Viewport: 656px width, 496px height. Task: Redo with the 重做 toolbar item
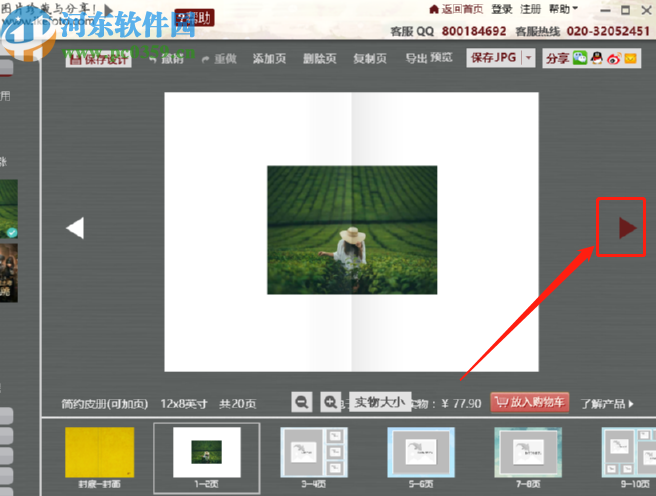coord(219,59)
